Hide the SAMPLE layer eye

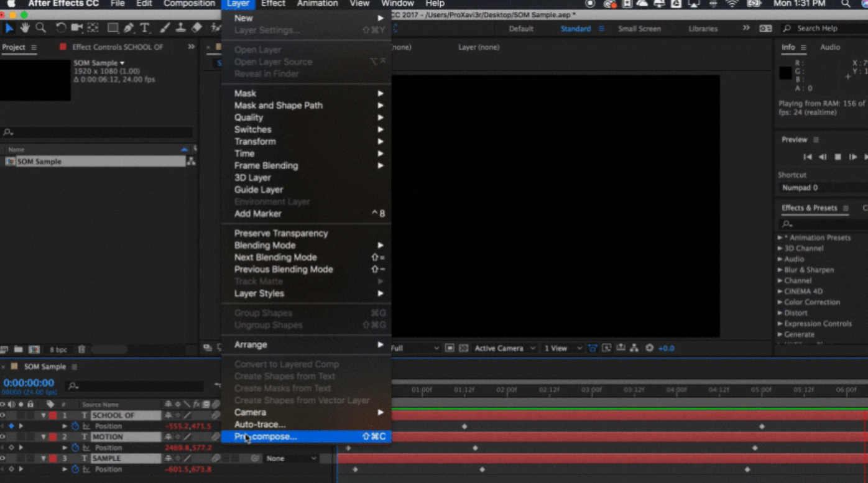3,458
